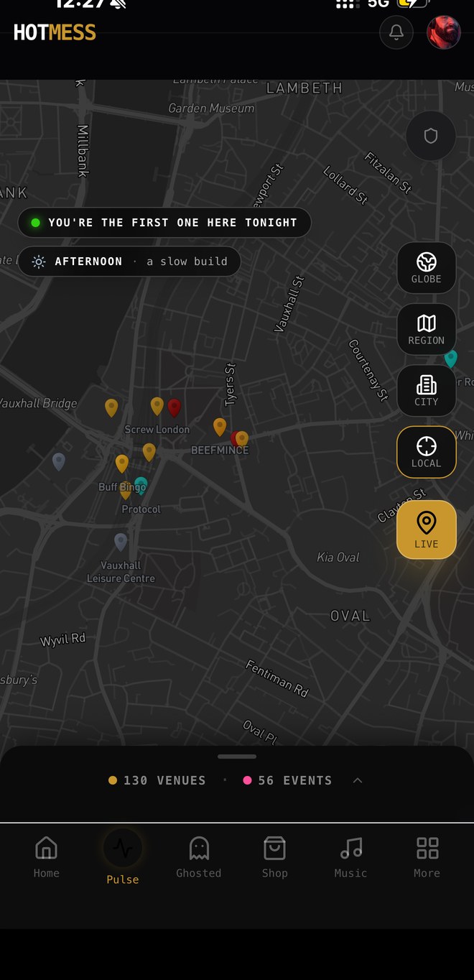Image resolution: width=474 pixels, height=980 pixels.
Task: Open the Pulse tab
Action: click(123, 857)
